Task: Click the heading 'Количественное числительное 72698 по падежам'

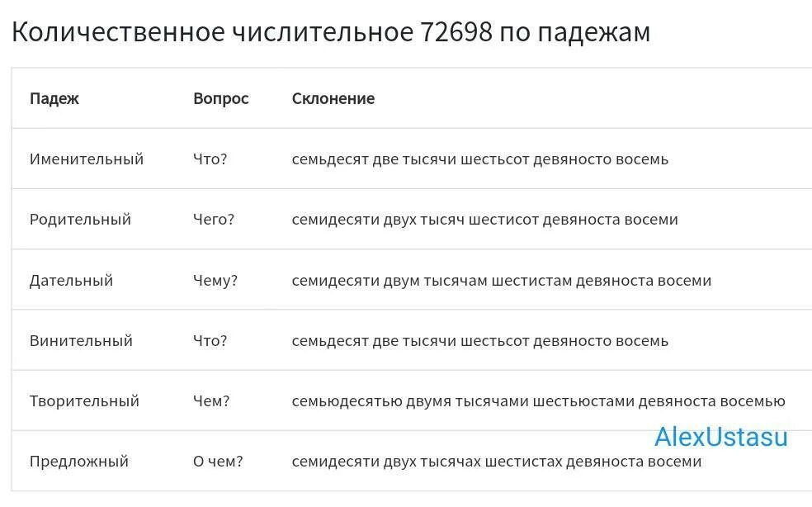Action: pos(331,32)
